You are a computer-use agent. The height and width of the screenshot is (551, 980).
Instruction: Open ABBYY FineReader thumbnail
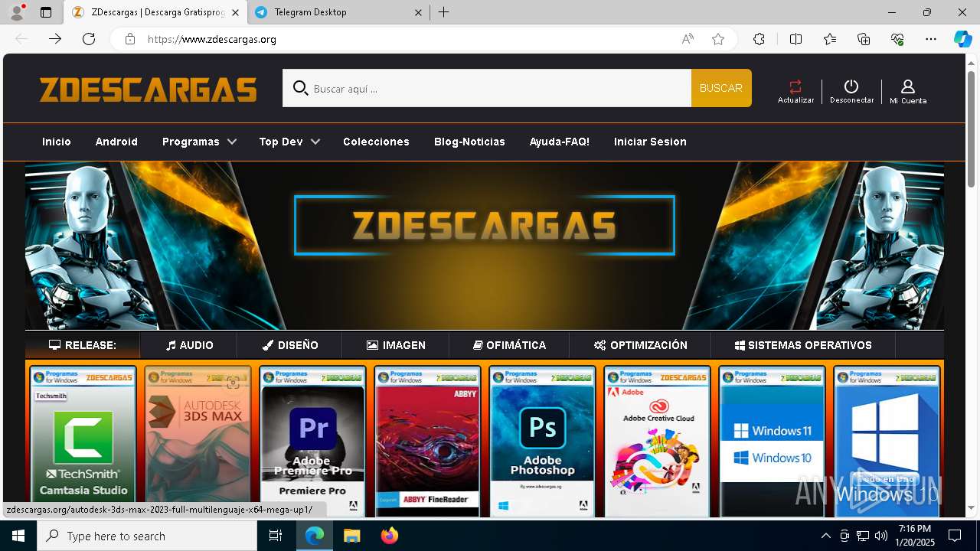(x=427, y=442)
